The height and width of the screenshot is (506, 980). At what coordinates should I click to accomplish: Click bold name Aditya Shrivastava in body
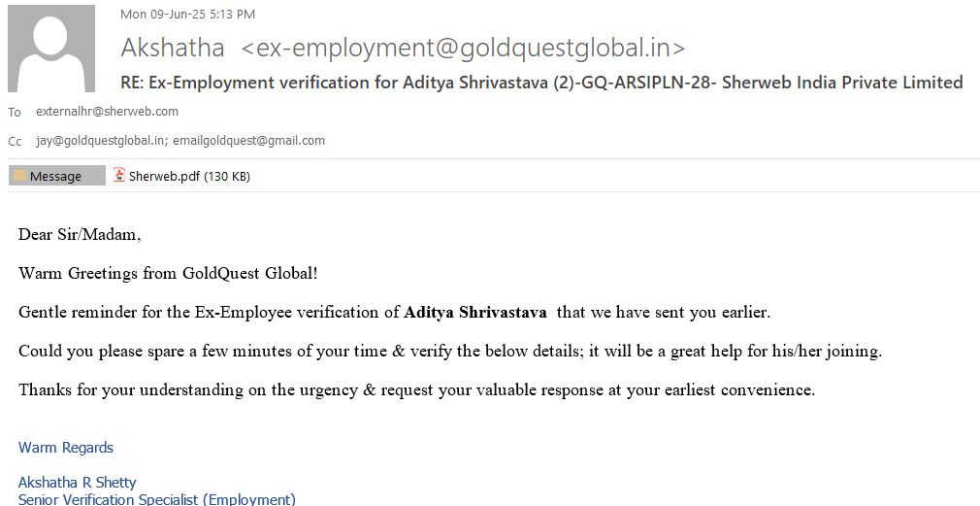pyautogui.click(x=474, y=313)
